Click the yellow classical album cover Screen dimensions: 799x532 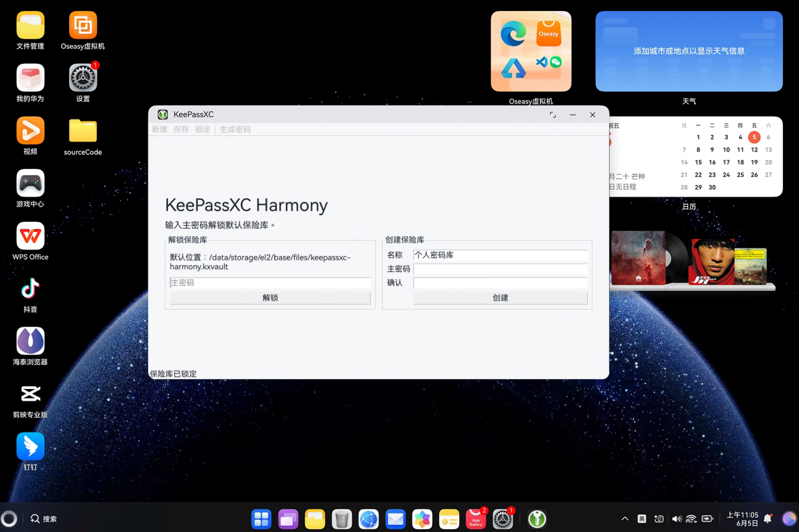coord(750,266)
